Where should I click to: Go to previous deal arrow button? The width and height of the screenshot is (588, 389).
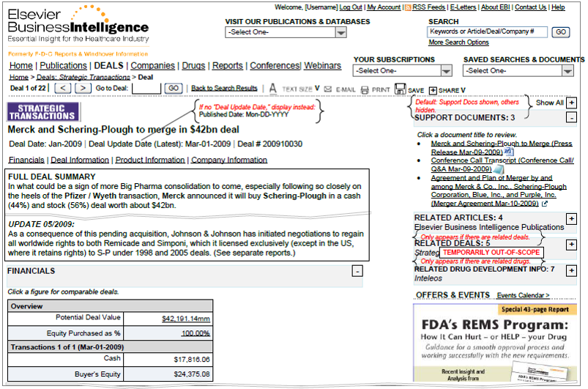click(63, 88)
